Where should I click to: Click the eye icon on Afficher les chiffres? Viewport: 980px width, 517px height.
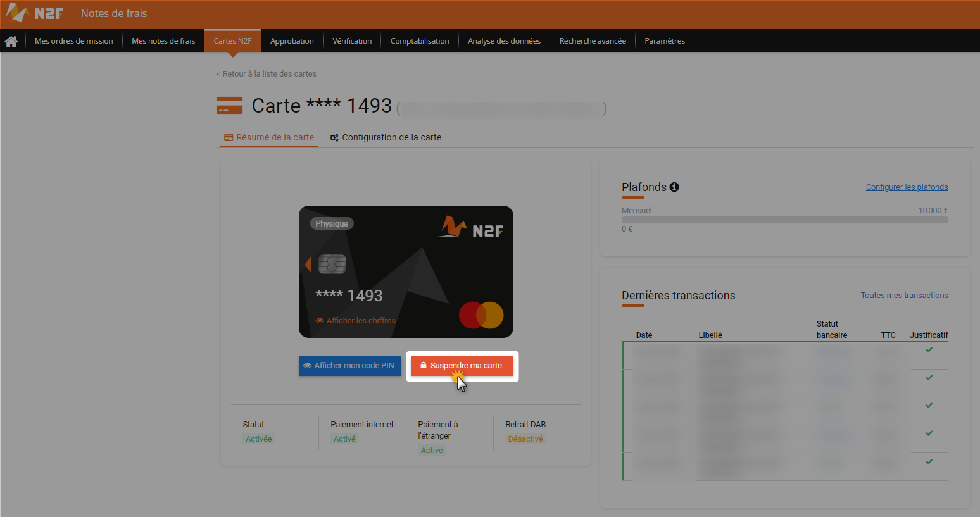[320, 321]
